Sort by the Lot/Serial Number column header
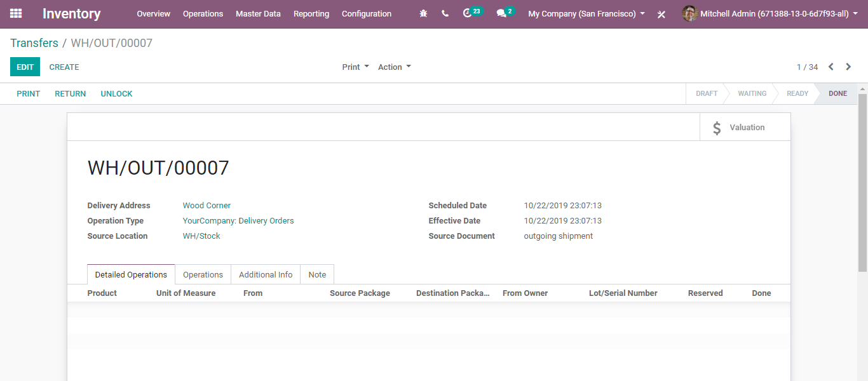Image resolution: width=868 pixels, height=381 pixels. pyautogui.click(x=623, y=293)
